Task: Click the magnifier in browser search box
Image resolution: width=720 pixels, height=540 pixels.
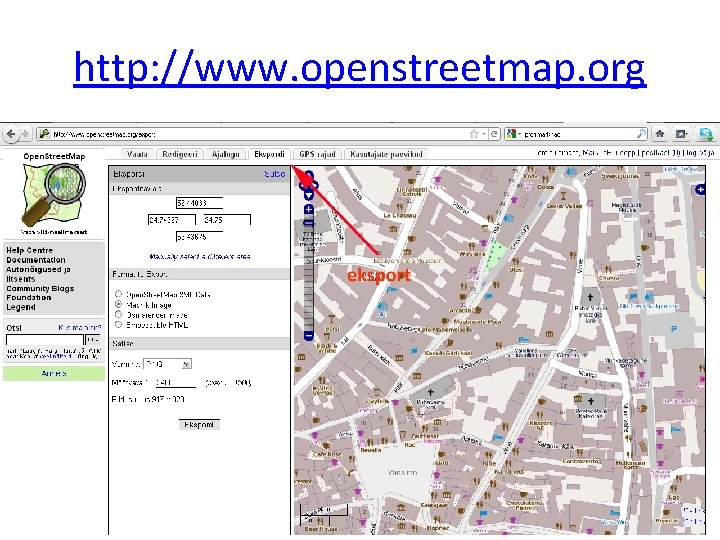Action: click(641, 134)
